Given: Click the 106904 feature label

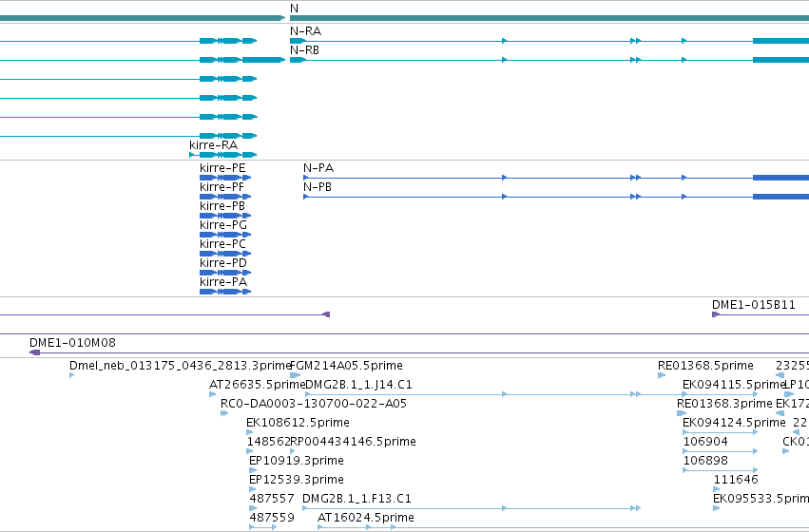Looking at the screenshot, I should [705, 441].
